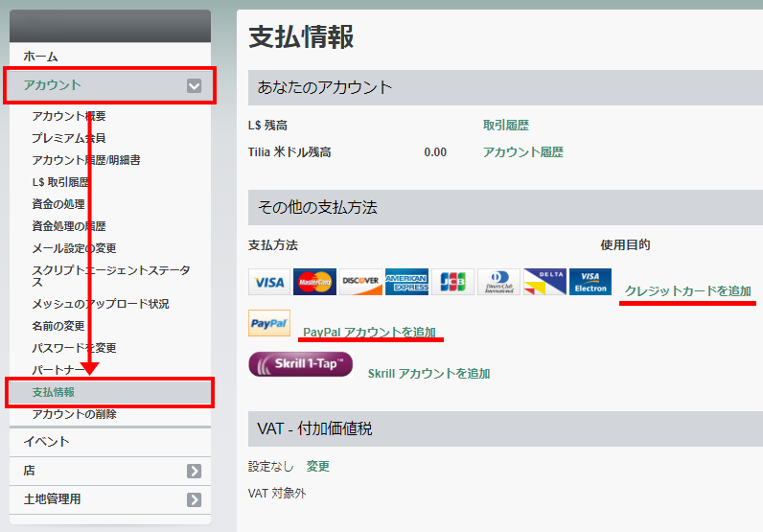Click the Visa Electron card icon
This screenshot has height=532, width=763.
[590, 282]
